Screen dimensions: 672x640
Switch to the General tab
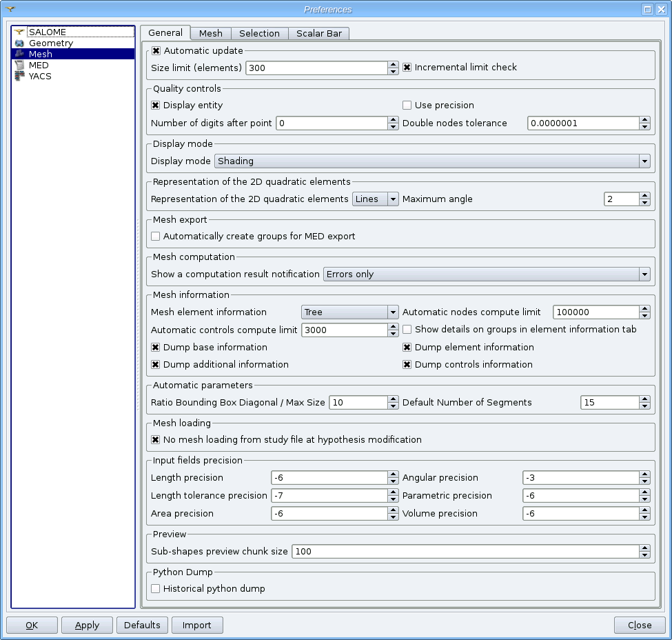pyautogui.click(x=165, y=33)
